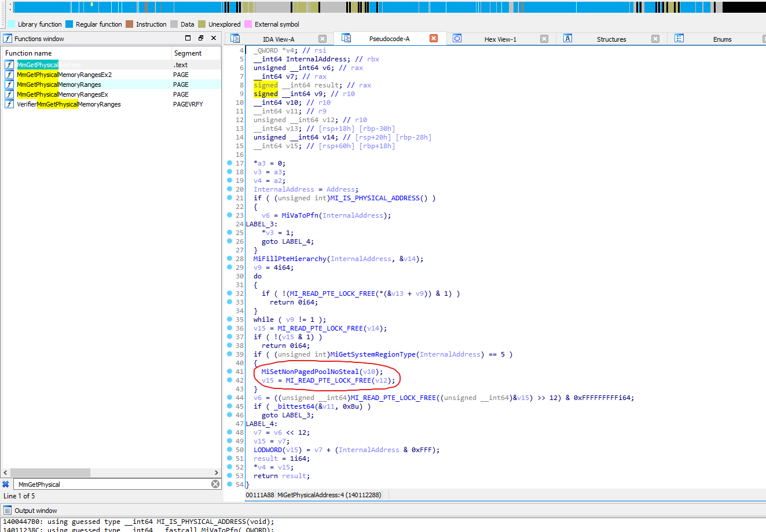The image size is (766, 532).
Task: Close the Functions window panel
Action: 214,38
